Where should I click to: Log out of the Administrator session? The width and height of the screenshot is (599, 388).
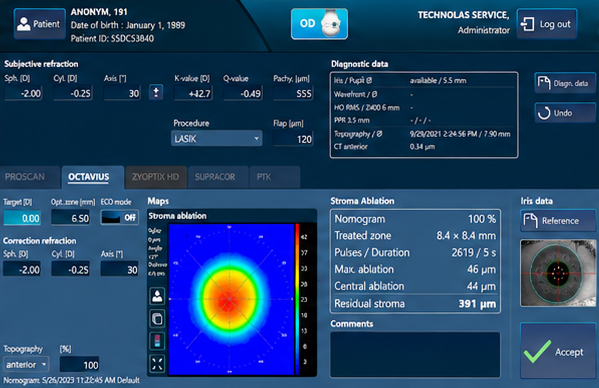pos(547,24)
